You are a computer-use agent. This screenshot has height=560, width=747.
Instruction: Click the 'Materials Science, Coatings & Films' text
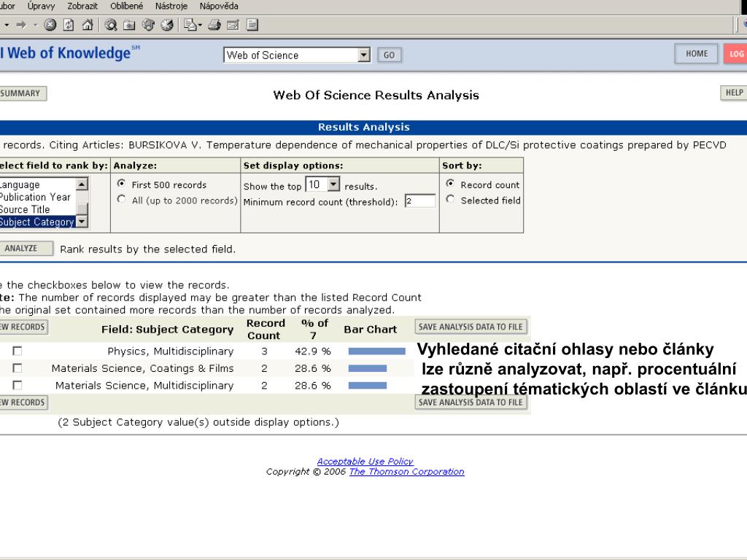[142, 368]
